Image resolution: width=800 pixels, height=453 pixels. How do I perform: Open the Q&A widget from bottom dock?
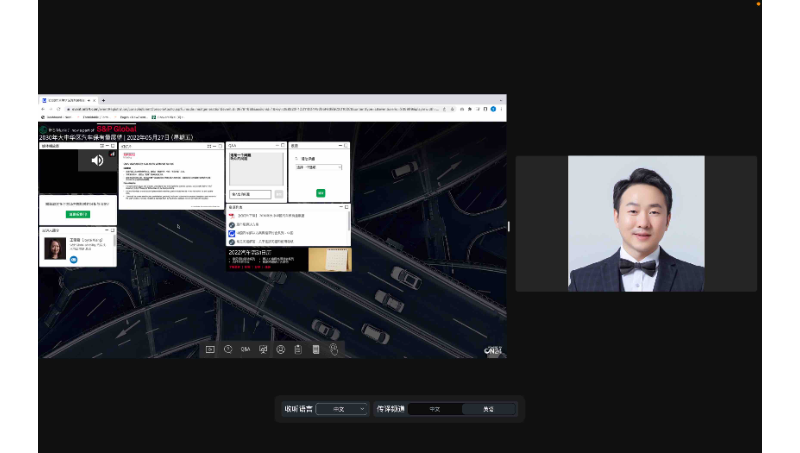(x=245, y=349)
